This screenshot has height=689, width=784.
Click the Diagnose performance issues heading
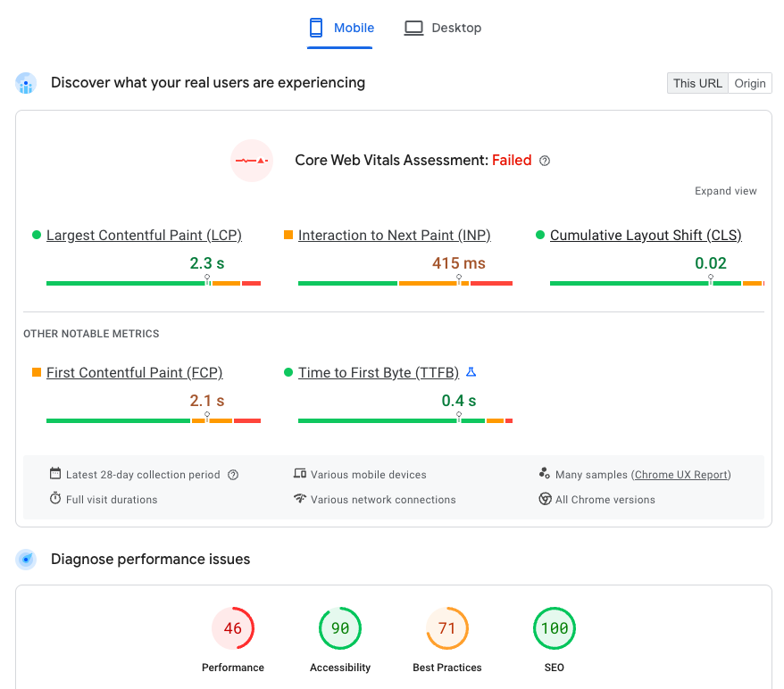151,559
